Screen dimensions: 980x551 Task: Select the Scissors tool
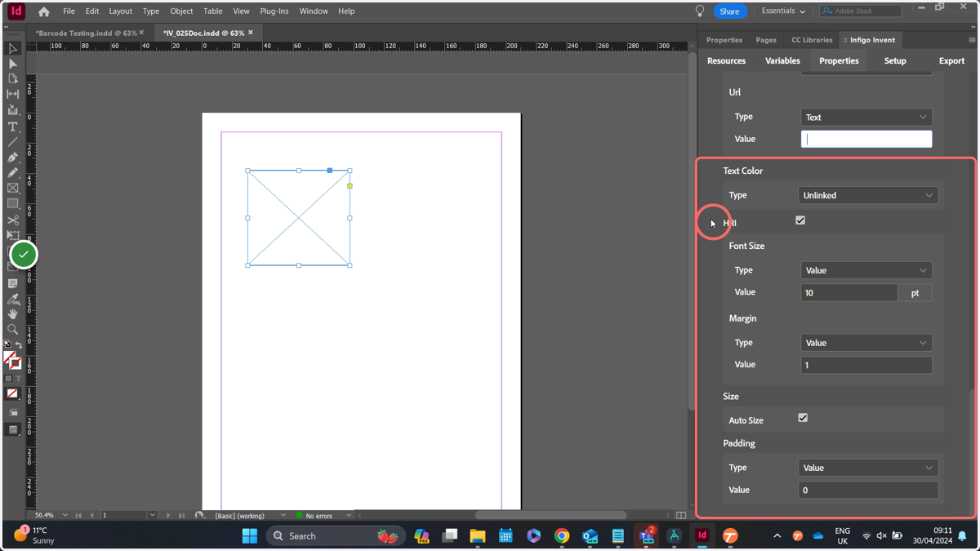pyautogui.click(x=13, y=220)
